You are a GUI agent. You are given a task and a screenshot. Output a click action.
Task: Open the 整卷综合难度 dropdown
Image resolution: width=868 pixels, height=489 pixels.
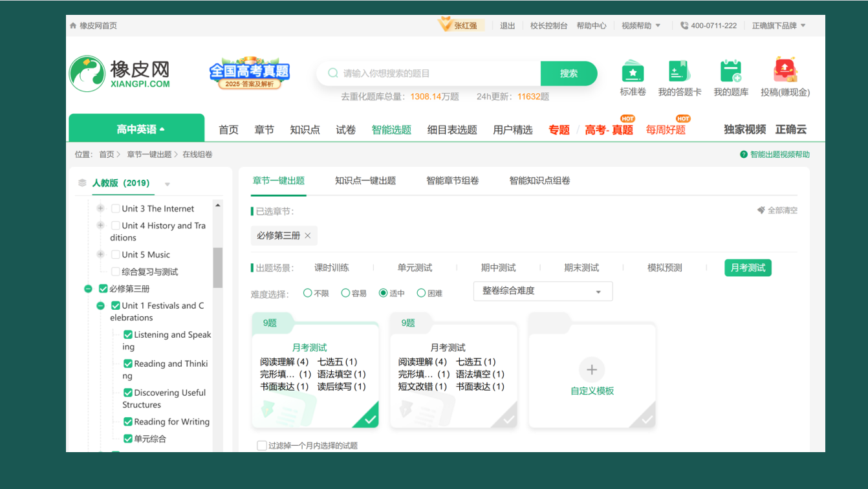point(543,291)
